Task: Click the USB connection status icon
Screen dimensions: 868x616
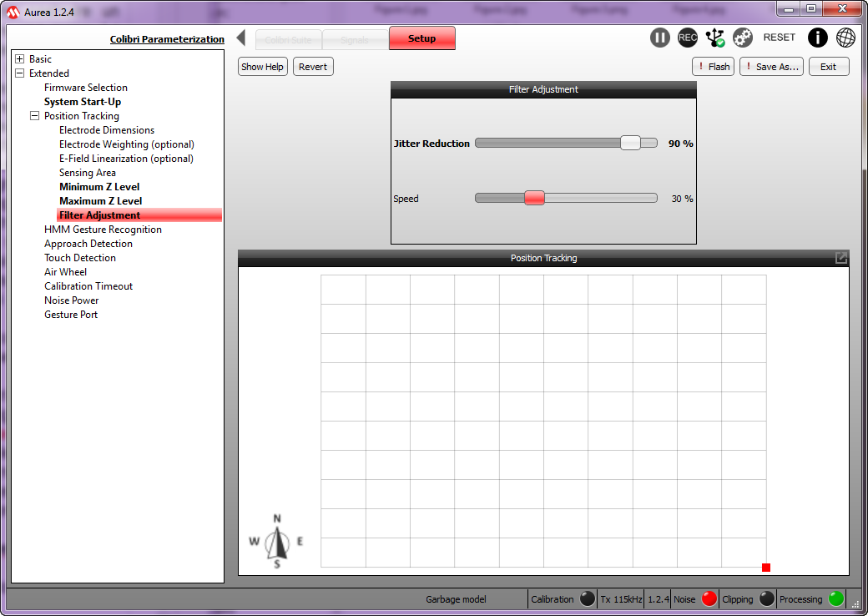Action: pyautogui.click(x=715, y=38)
